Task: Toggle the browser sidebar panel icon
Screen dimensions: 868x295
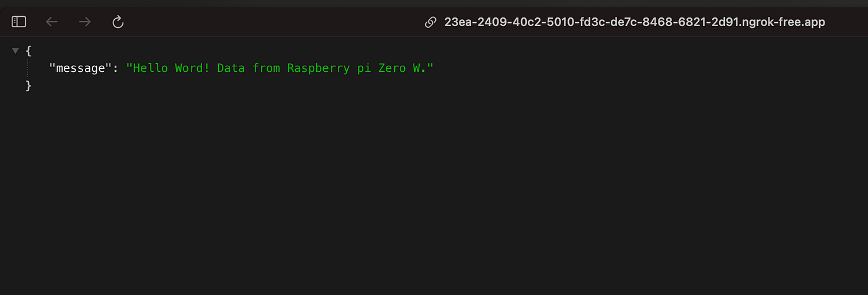Action: (x=19, y=22)
